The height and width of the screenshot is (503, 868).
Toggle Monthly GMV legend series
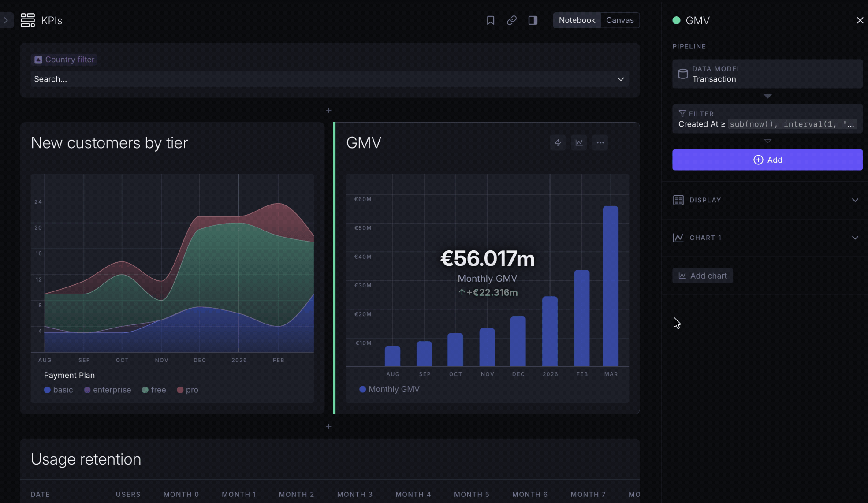coord(389,389)
